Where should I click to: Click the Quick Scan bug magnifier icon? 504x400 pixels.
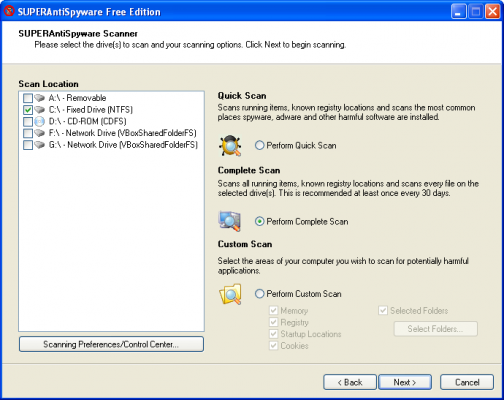coord(230,146)
